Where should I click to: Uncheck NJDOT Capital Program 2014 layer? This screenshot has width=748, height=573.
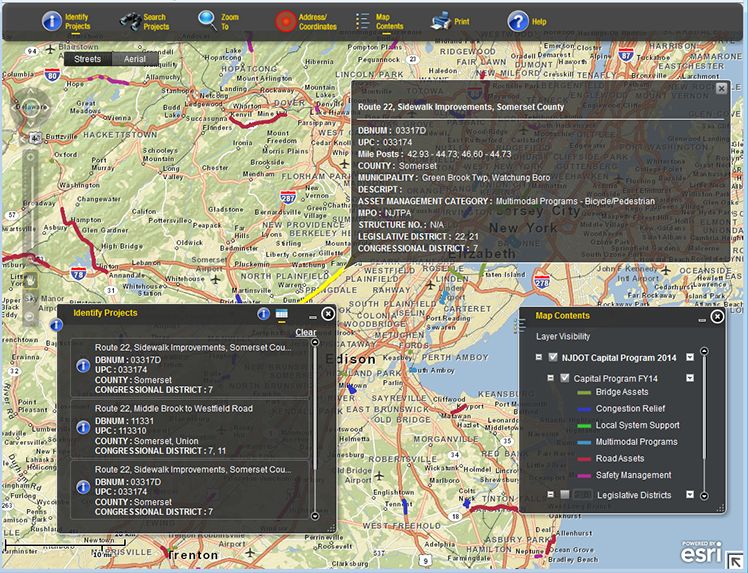(x=553, y=357)
